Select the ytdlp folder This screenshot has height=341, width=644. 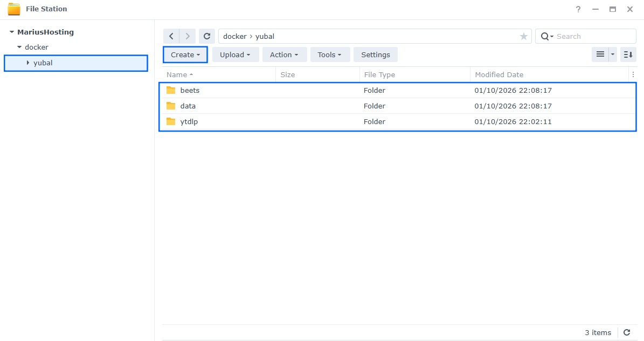click(190, 121)
